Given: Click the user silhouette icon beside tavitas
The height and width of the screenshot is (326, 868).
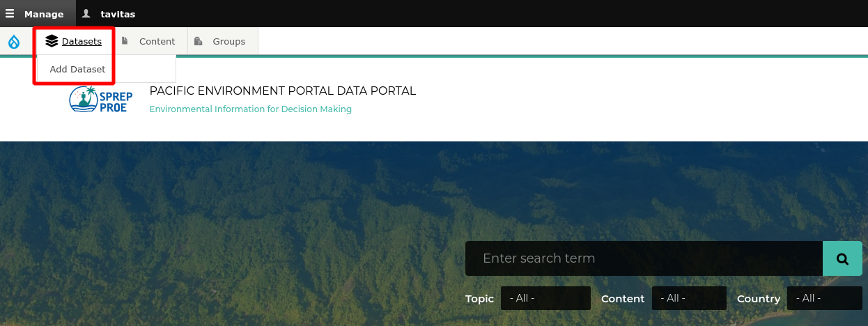Looking at the screenshot, I should pyautogui.click(x=86, y=13).
